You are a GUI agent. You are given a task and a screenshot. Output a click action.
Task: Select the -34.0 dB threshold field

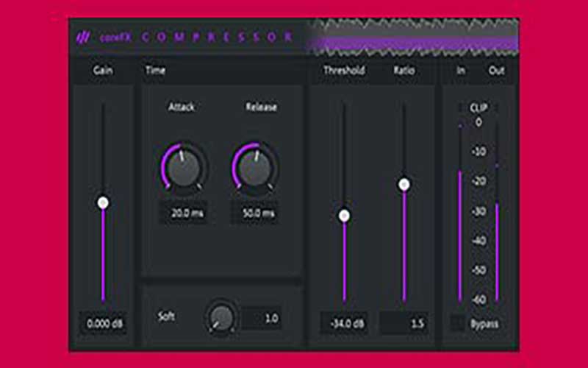(x=344, y=323)
